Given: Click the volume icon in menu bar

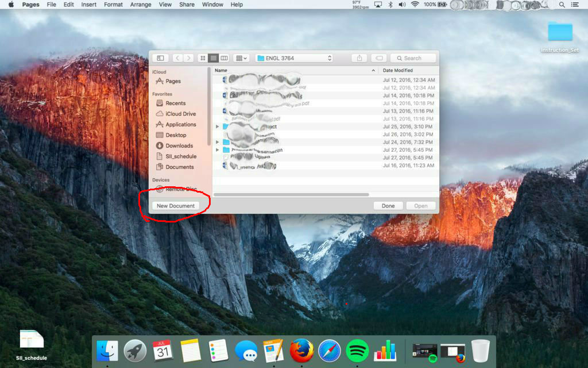Looking at the screenshot, I should 402,5.
